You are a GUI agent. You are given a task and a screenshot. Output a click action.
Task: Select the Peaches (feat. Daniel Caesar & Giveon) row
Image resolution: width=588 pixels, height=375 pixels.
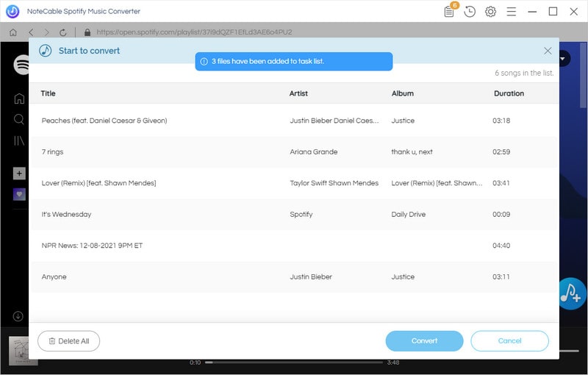pos(293,121)
